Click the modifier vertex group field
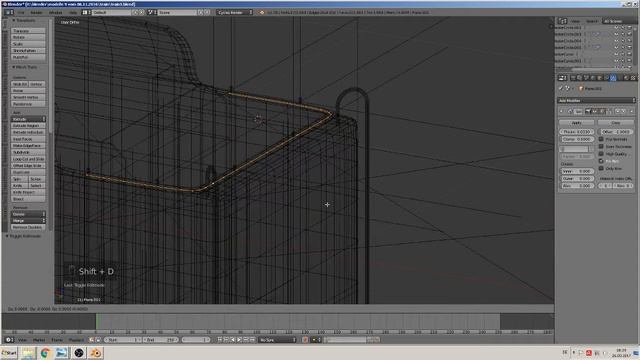Viewport: 640px width, 360px height. tap(574, 149)
